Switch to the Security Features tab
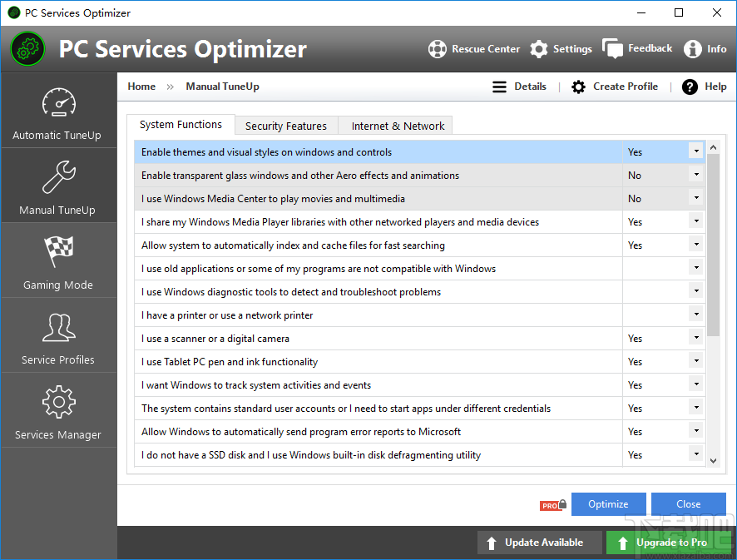The height and width of the screenshot is (560, 737). tap(285, 126)
